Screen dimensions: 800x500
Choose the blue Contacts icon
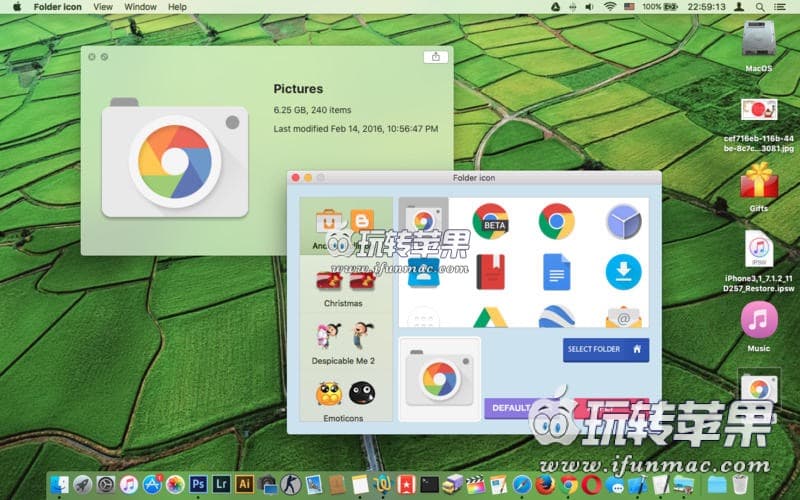pyautogui.click(x=423, y=272)
